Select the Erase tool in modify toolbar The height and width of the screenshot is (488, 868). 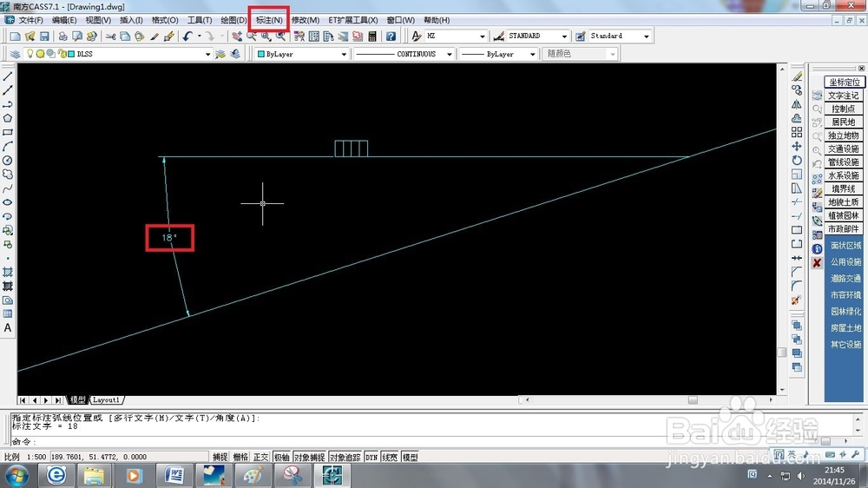797,76
